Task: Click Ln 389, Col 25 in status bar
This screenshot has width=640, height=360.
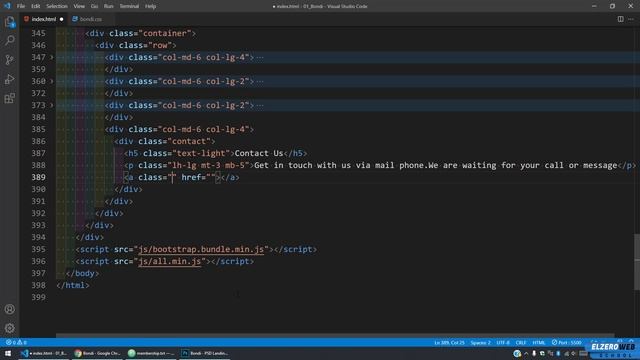Action: [449, 342]
